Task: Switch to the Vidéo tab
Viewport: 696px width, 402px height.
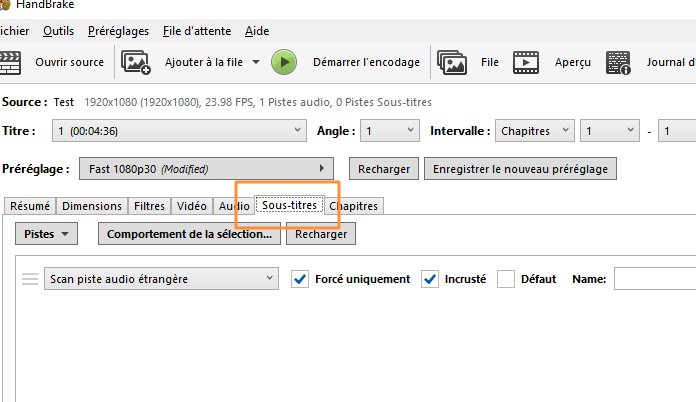Action: [192, 206]
